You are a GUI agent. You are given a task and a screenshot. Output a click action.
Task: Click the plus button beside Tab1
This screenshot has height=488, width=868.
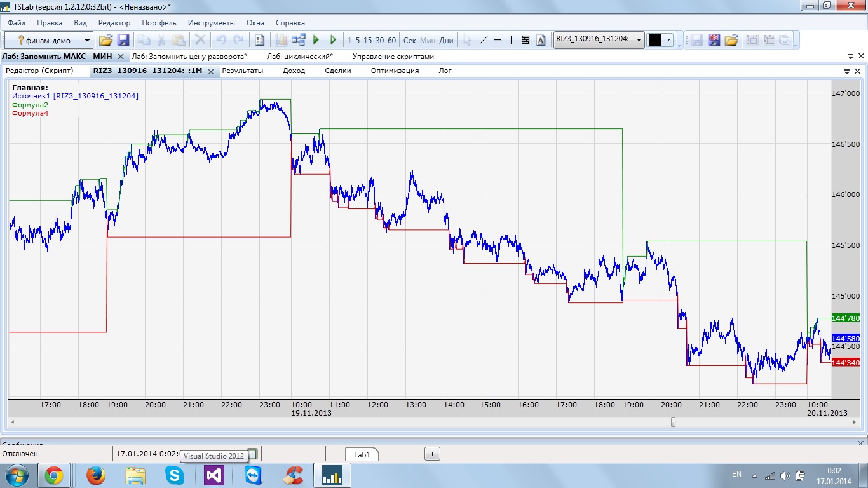pyautogui.click(x=432, y=454)
